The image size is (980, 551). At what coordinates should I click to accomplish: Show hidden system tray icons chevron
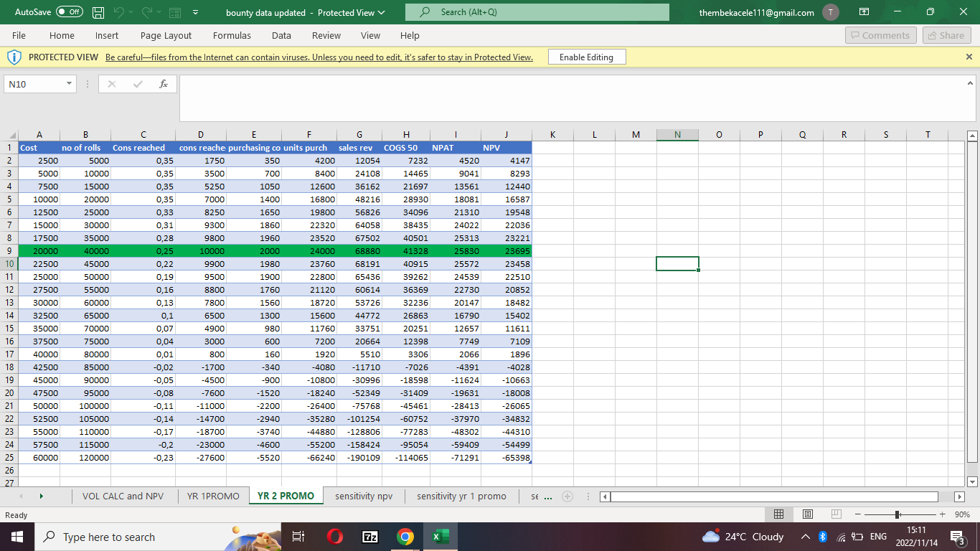point(805,537)
